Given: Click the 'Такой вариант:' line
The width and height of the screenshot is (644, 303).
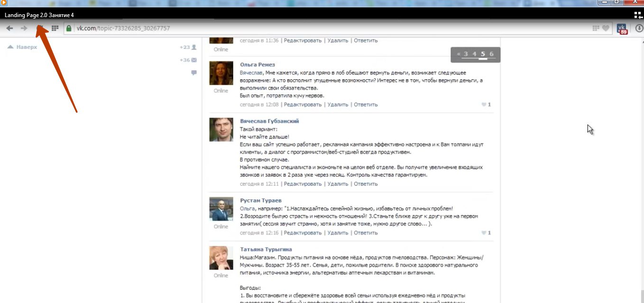Looking at the screenshot, I should point(258,129).
